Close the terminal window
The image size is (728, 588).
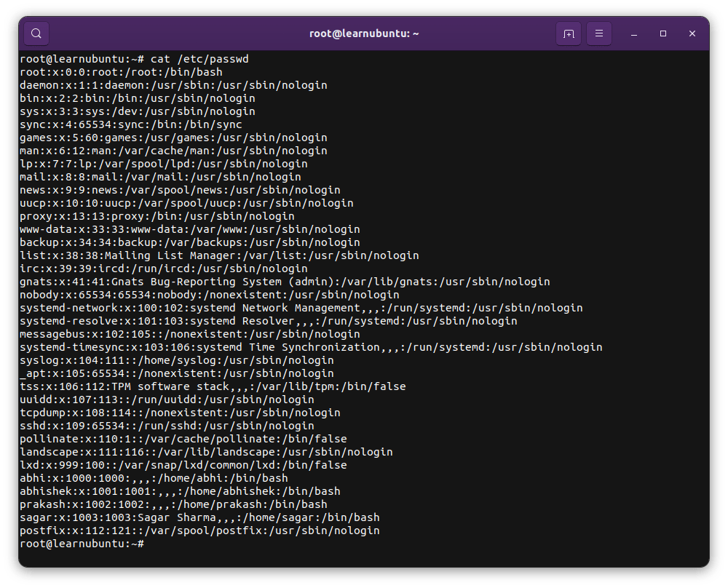click(x=692, y=33)
